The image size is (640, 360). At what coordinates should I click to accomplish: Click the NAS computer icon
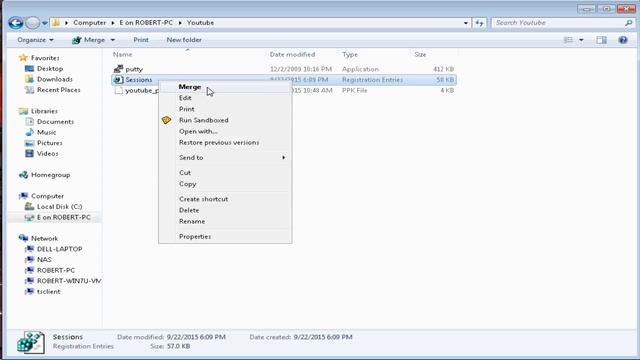pos(29,260)
